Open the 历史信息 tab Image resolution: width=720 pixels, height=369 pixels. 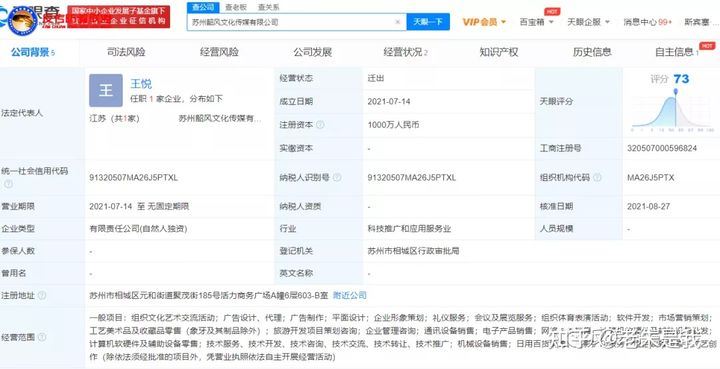coord(592,52)
